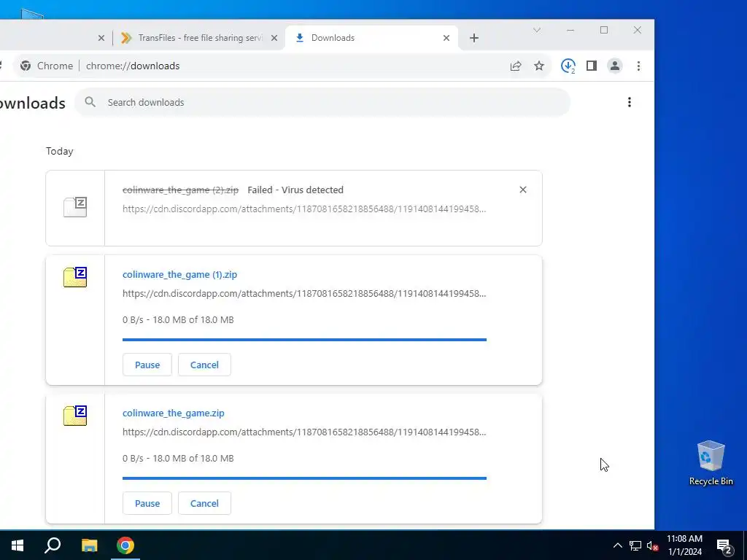Open the Chrome three-dot menu

pyautogui.click(x=638, y=66)
